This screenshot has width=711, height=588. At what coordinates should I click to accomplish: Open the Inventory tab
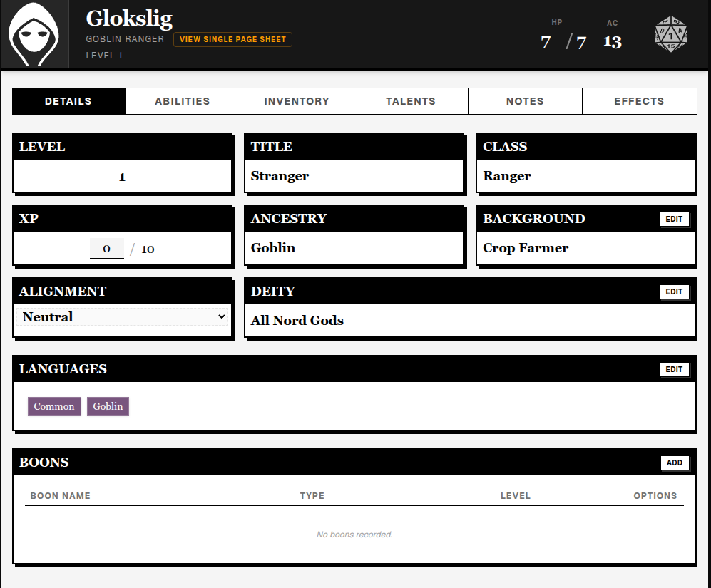click(x=297, y=101)
